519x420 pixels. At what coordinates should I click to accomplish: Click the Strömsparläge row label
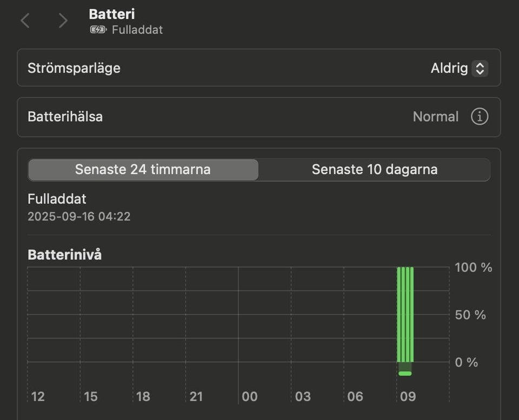click(x=74, y=69)
